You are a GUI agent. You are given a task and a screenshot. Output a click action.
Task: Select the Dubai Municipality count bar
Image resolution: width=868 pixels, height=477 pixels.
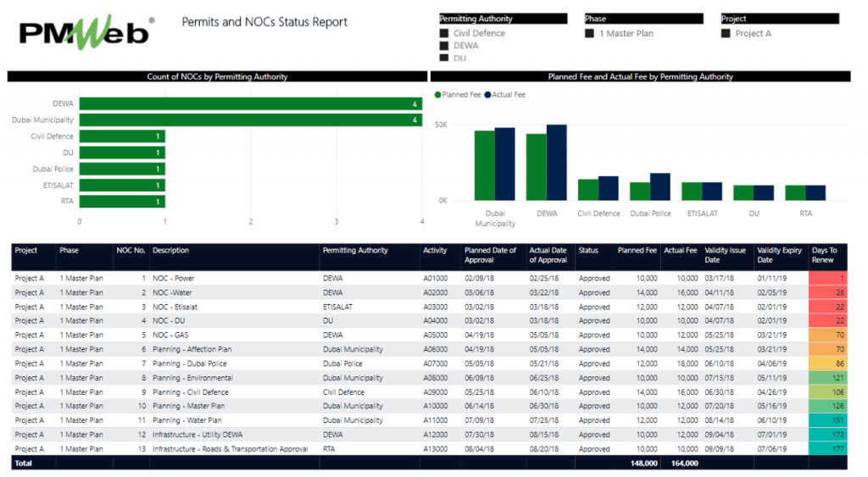click(x=251, y=120)
